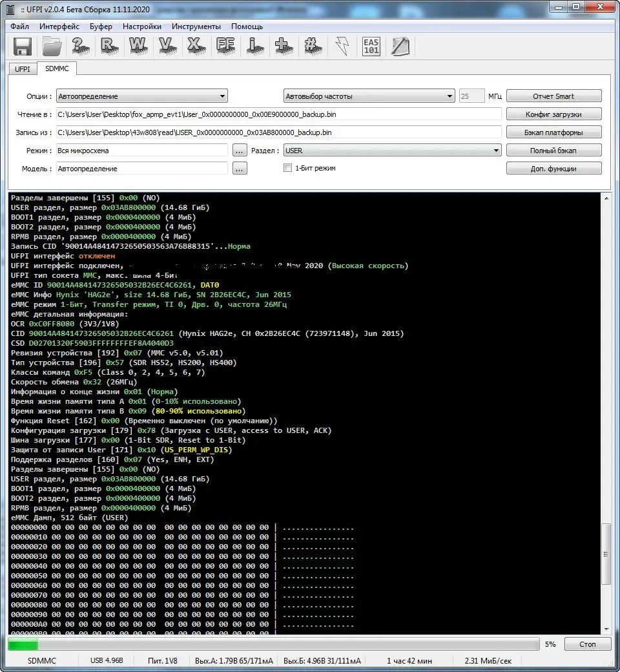Click the Чтение в file path field
Image resolution: width=620 pixels, height=672 pixels.
278,114
